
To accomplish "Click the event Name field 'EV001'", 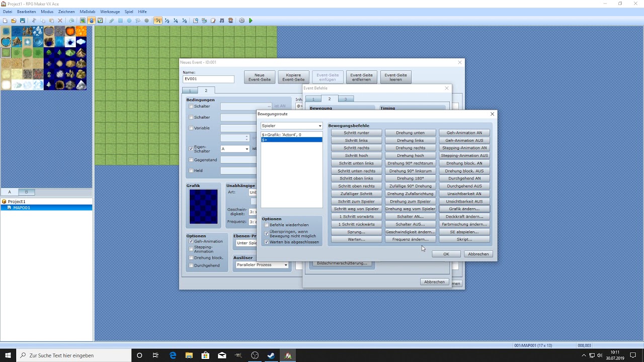I will (x=208, y=79).
